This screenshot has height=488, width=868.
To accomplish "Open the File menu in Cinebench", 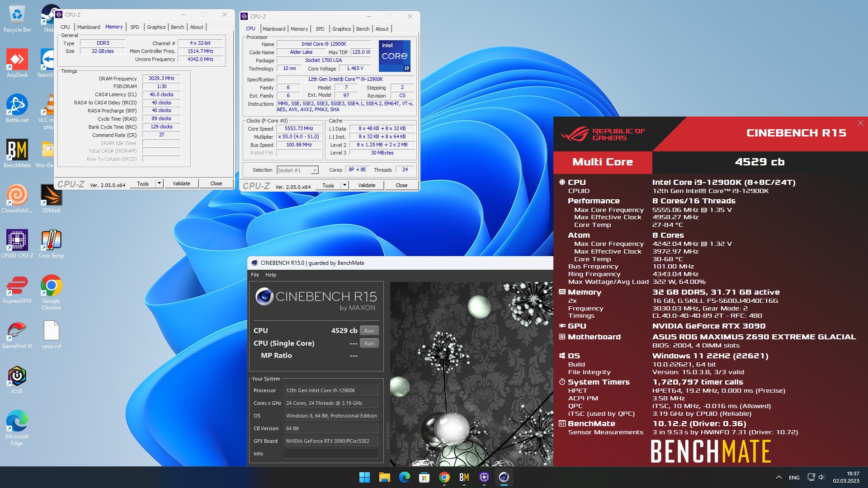I will (255, 275).
